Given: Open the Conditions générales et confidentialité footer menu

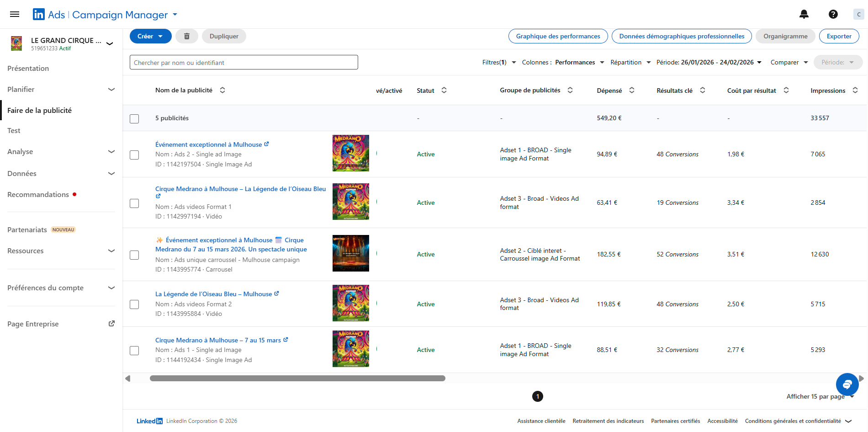Looking at the screenshot, I should click(x=798, y=421).
